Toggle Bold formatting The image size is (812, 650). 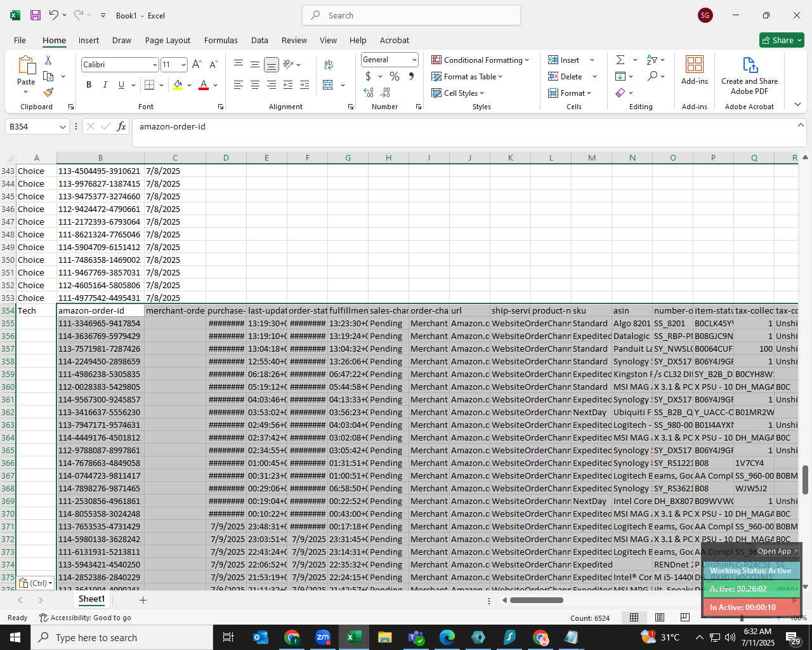89,84
